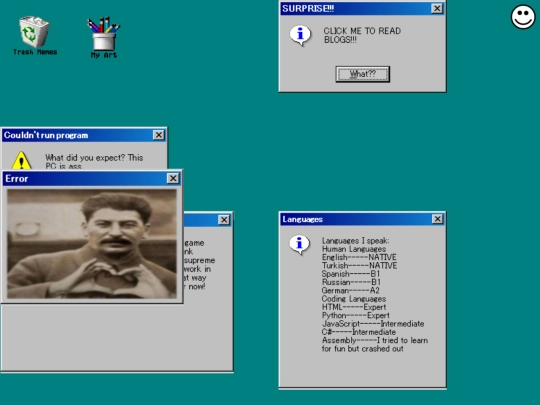The width and height of the screenshot is (540, 405).
Task: Close the SURPRISE!!! window
Action: point(437,9)
